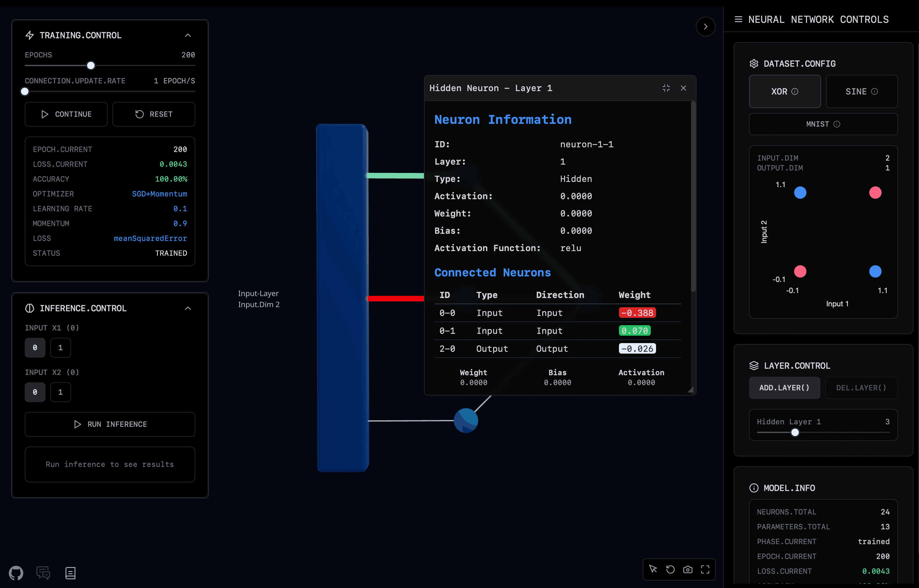Screen dimensions: 919x588
Task: Enter fullscreen mode with the expand icon
Action: tap(705, 569)
